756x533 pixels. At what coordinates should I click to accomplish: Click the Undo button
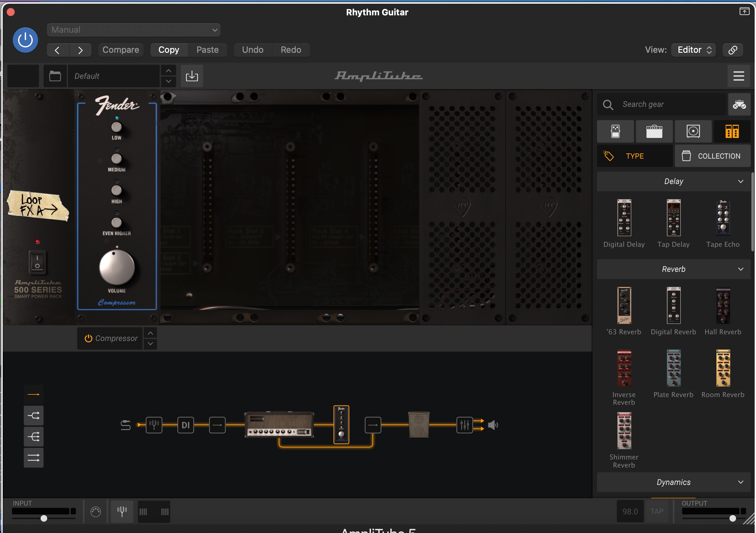tap(253, 50)
